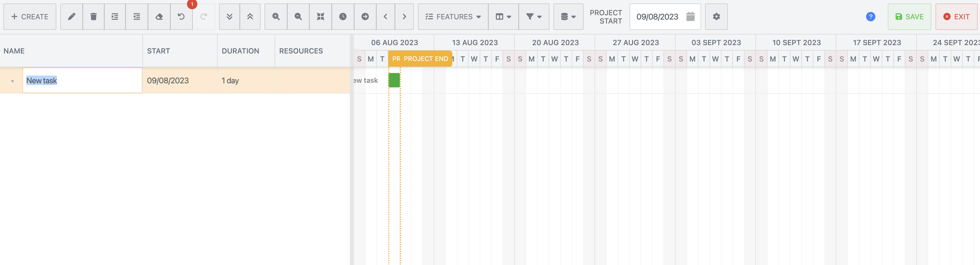Open the columns layout dropdown
This screenshot has height=265, width=980.
coord(503,17)
